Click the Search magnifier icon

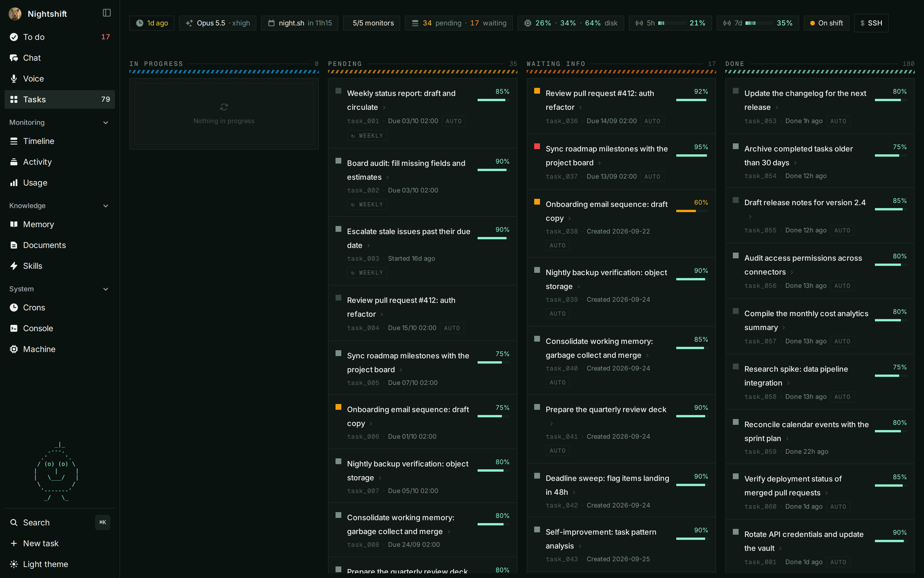point(14,523)
